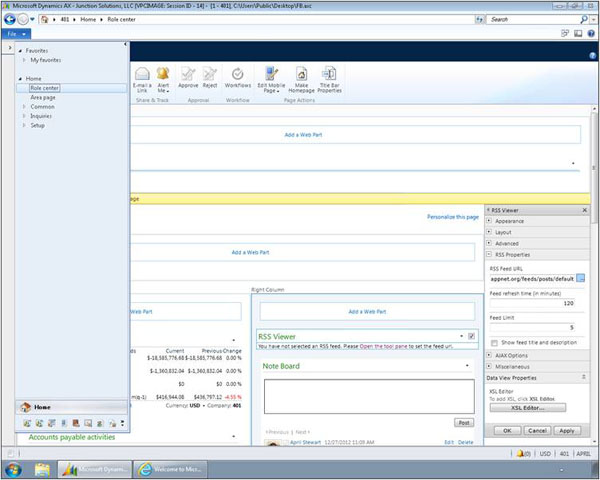This screenshot has width=600, height=480.
Task: Expand the Appearance section
Action: click(x=489, y=221)
